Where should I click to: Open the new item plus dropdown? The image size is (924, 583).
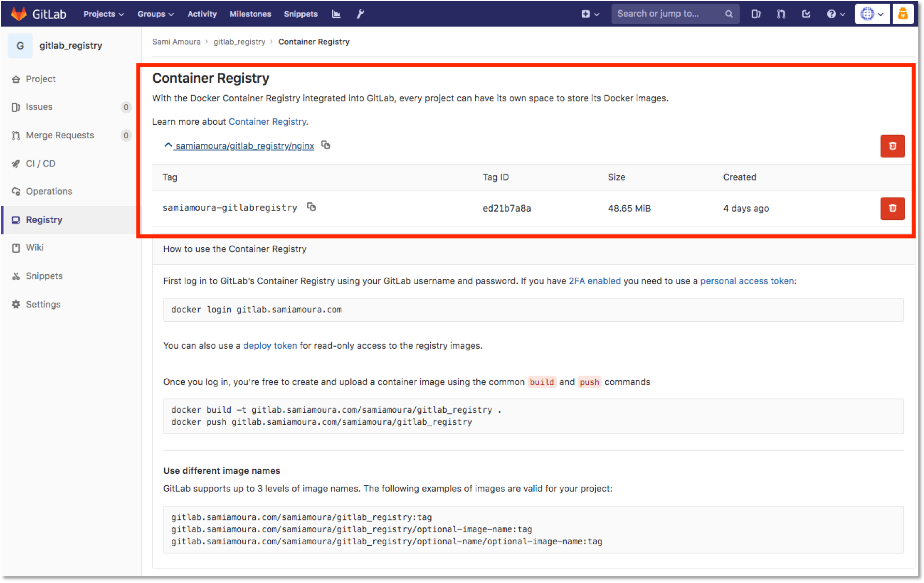[x=590, y=14]
